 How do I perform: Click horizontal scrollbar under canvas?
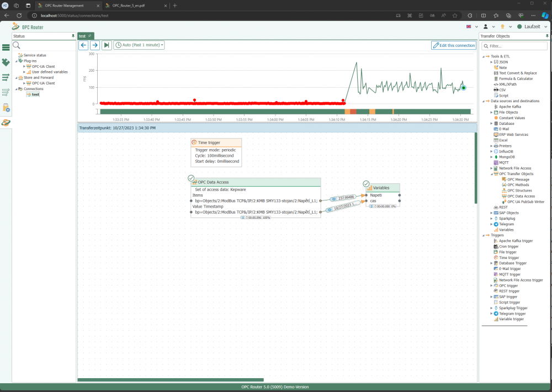coord(171,380)
